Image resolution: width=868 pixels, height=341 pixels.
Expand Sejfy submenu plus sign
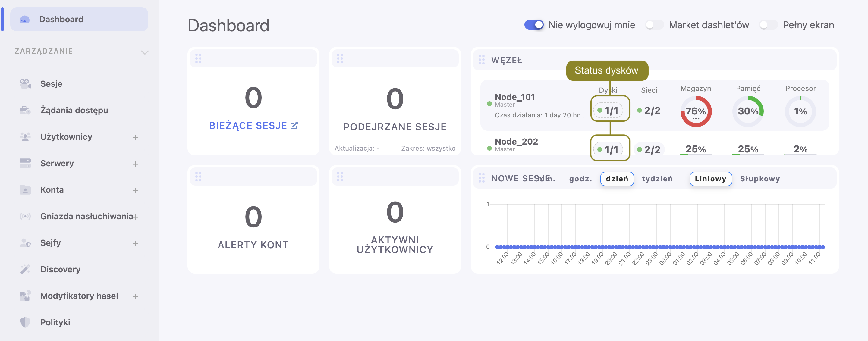[135, 243]
